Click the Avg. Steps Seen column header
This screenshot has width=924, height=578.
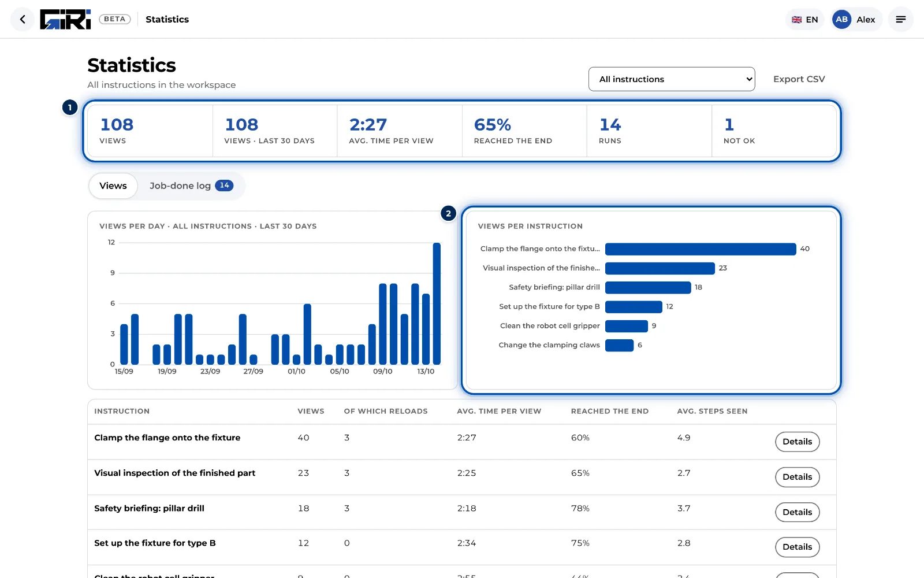712,411
